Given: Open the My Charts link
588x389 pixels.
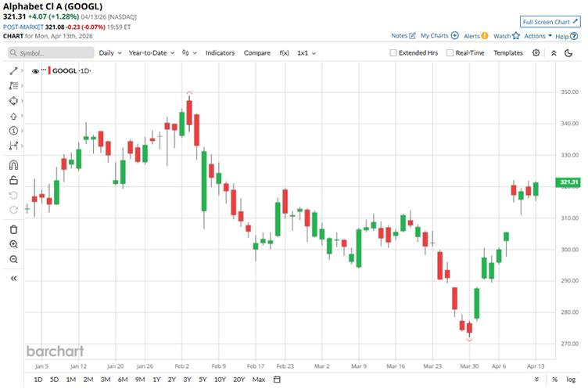Looking at the screenshot, I should point(440,36).
